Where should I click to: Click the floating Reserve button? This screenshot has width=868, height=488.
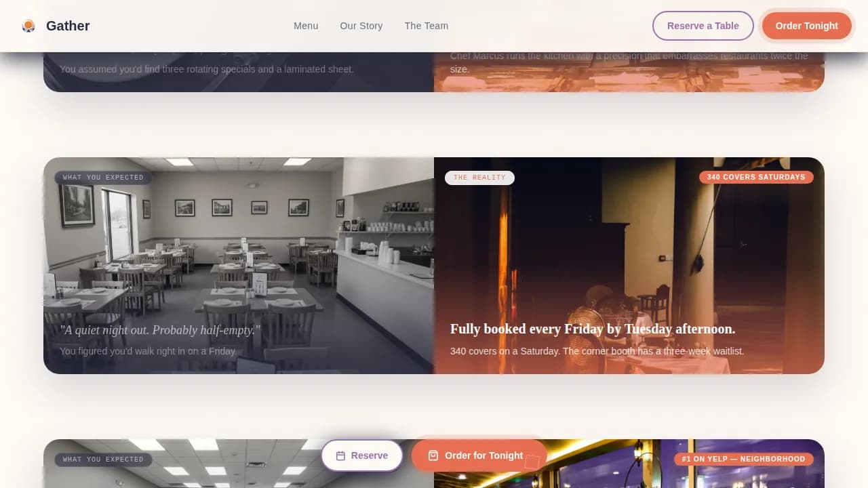[362, 455]
